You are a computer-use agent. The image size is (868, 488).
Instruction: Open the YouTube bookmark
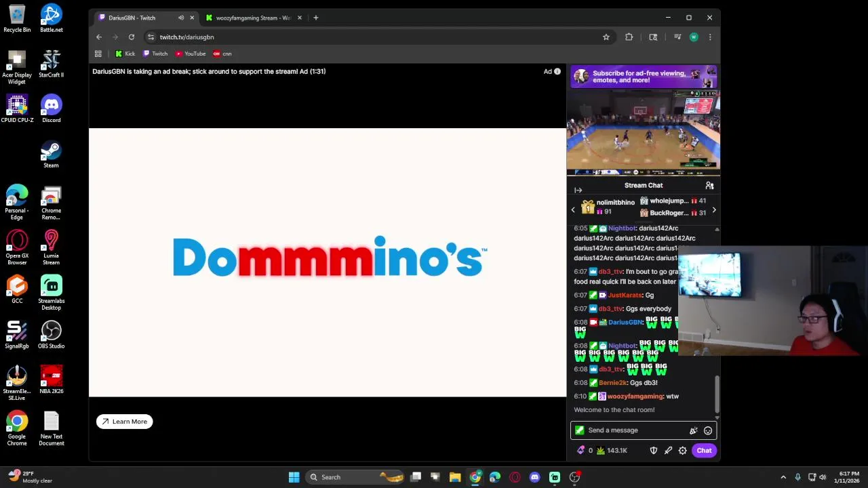tap(191, 54)
